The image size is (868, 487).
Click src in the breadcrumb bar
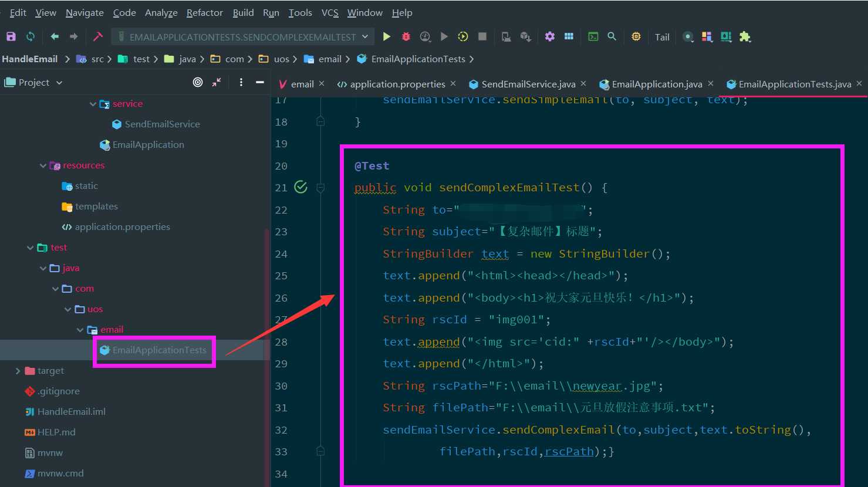pyautogui.click(x=97, y=59)
